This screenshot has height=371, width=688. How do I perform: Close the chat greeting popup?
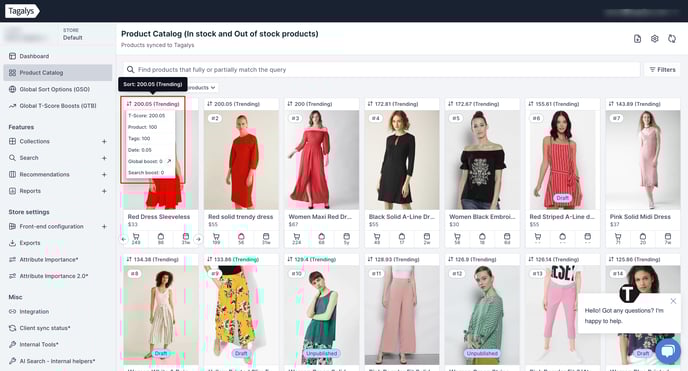tap(673, 301)
